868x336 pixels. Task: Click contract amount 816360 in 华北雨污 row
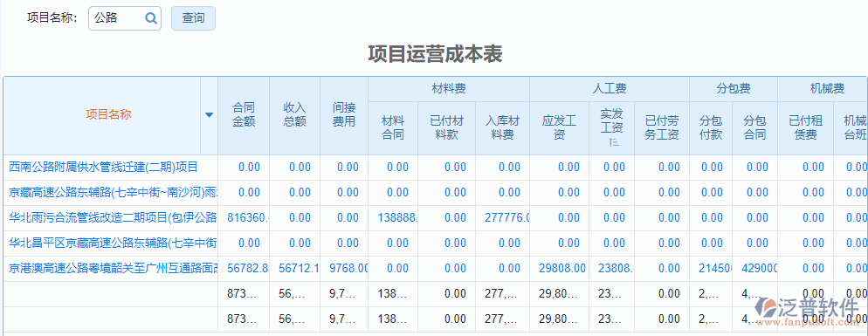pos(248,218)
